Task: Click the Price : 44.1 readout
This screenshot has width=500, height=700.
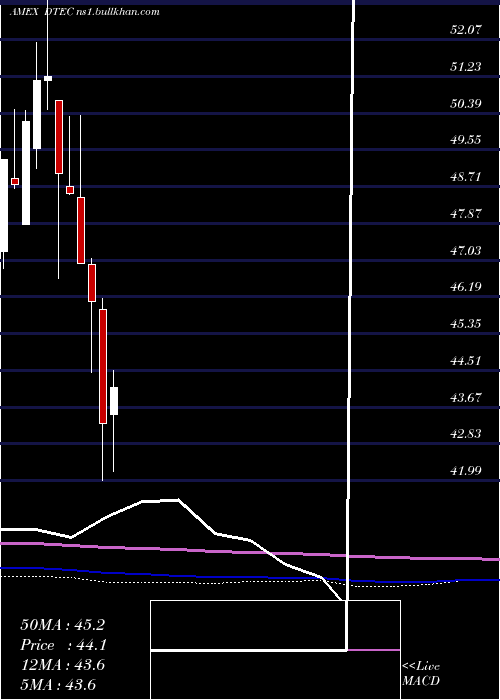Action: (x=62, y=645)
